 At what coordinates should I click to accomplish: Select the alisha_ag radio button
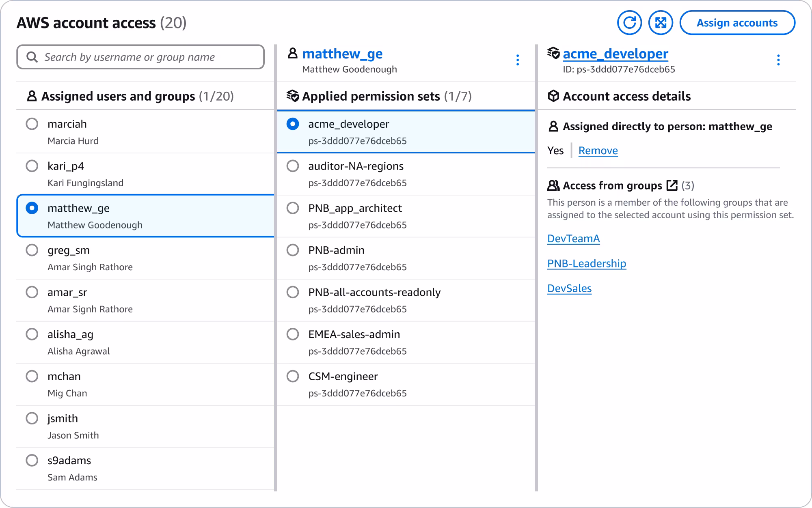(32, 334)
